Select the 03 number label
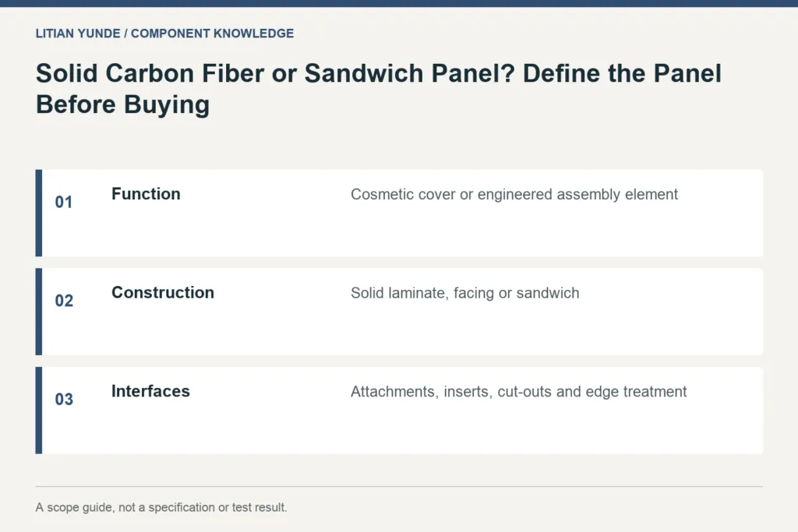Screen dimensions: 798x532 pyautogui.click(x=64, y=400)
